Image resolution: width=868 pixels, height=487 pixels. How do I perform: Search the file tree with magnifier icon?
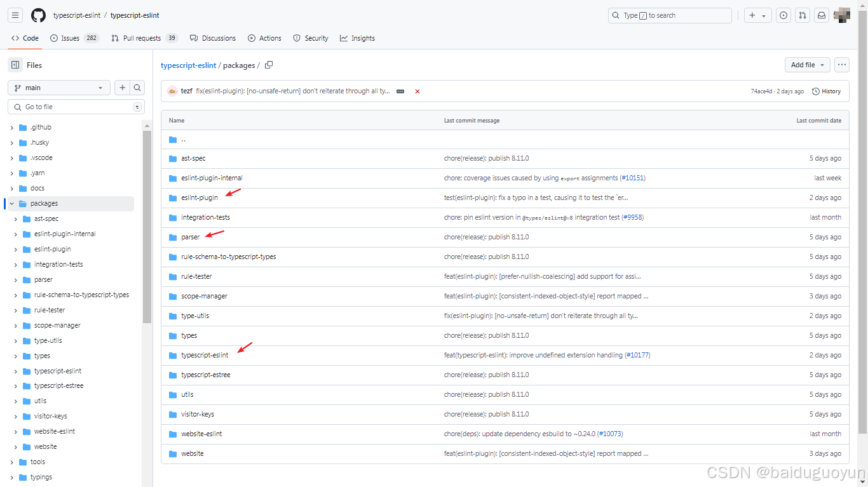pyautogui.click(x=137, y=88)
